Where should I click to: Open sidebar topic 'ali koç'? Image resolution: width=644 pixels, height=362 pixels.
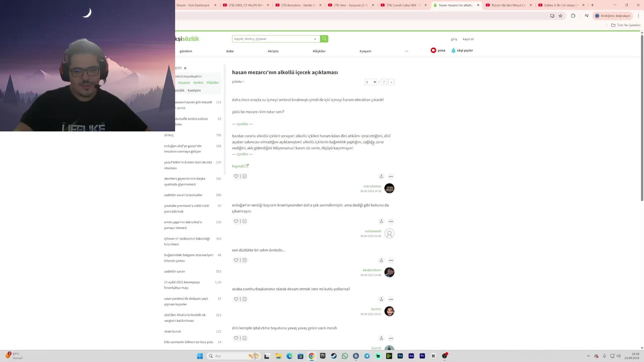[169, 135]
